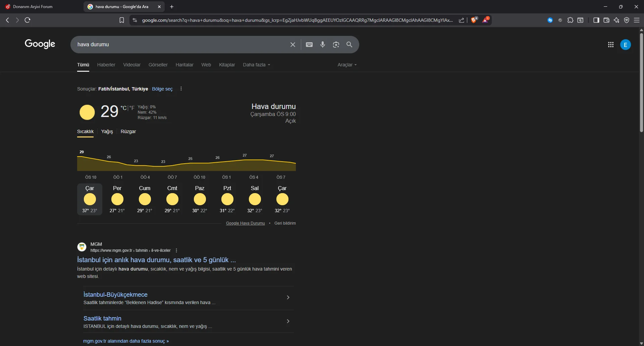This screenshot has width=644, height=346.
Task: Open the Araçlar tools dropdown
Action: (x=347, y=65)
